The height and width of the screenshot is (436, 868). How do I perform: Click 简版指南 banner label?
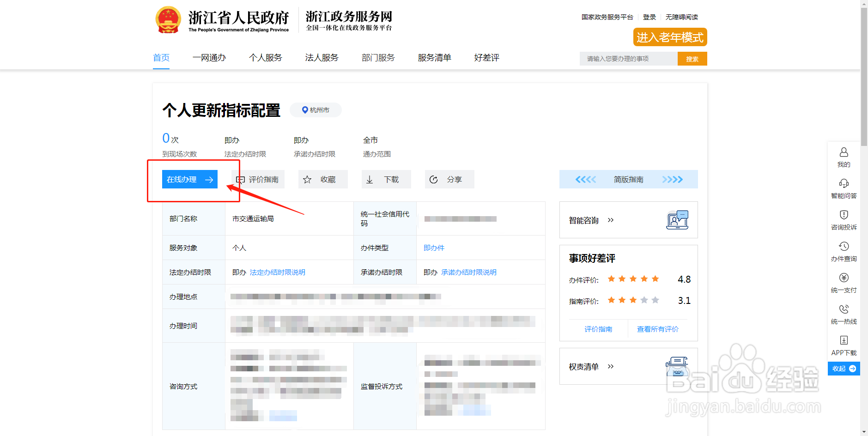(x=629, y=180)
